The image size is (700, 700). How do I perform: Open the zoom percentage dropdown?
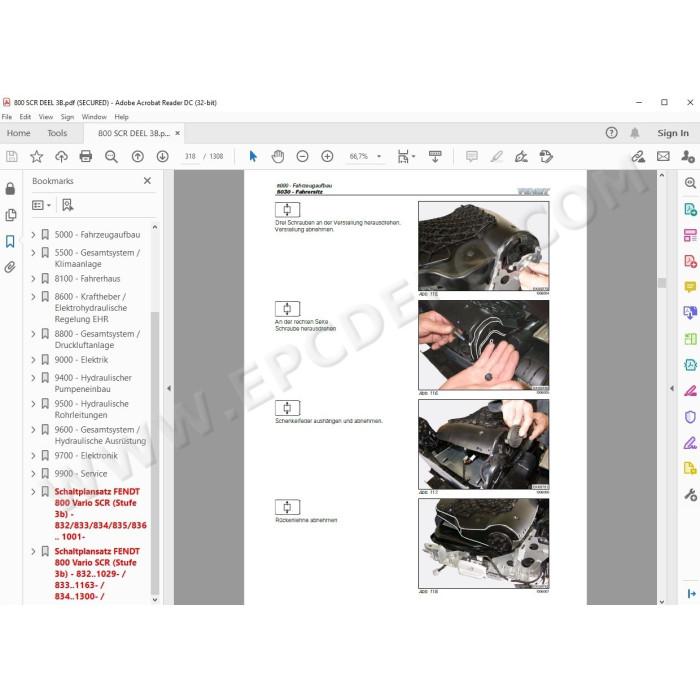[x=379, y=156]
